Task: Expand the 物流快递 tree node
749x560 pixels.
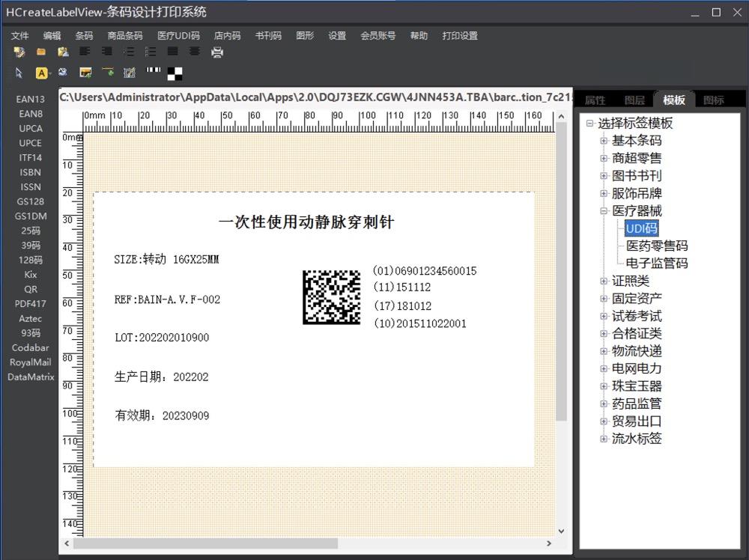Action: [x=604, y=351]
